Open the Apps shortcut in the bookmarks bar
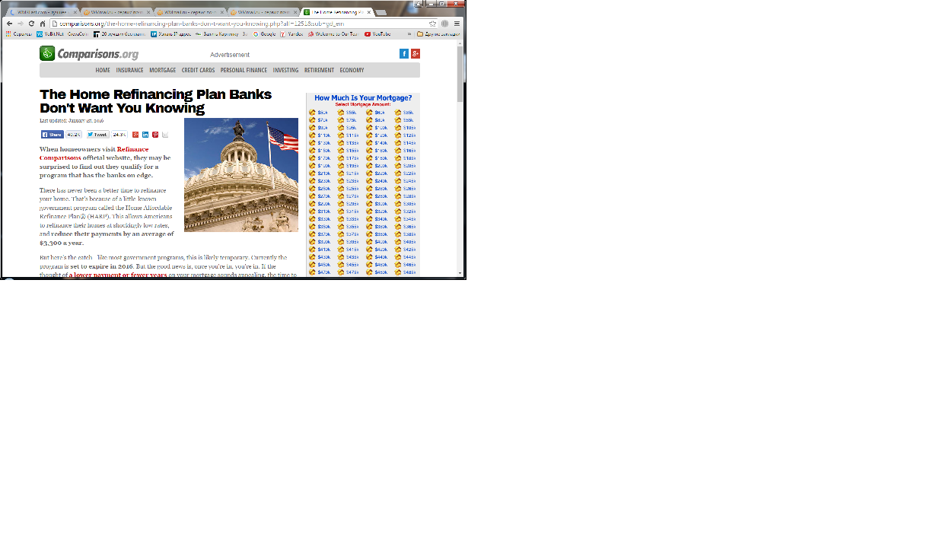Image resolution: width=933 pixels, height=560 pixels. (18, 33)
